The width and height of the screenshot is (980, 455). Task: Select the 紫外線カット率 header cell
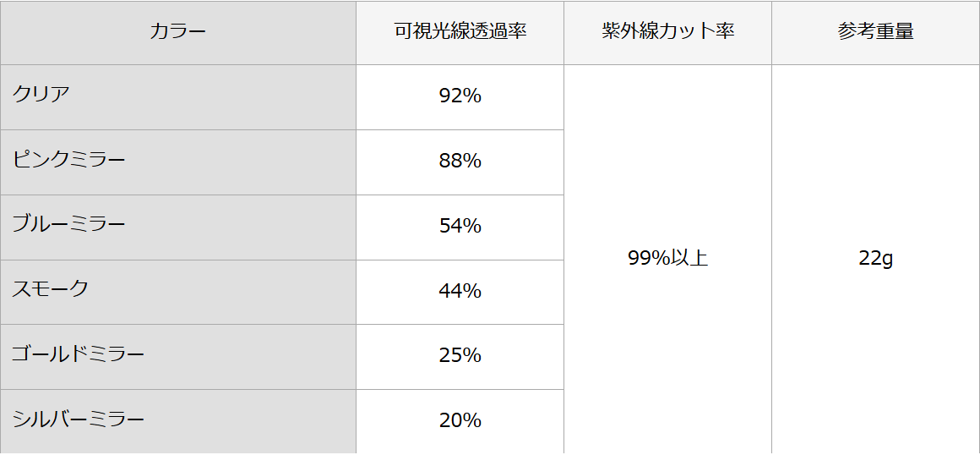click(x=667, y=32)
